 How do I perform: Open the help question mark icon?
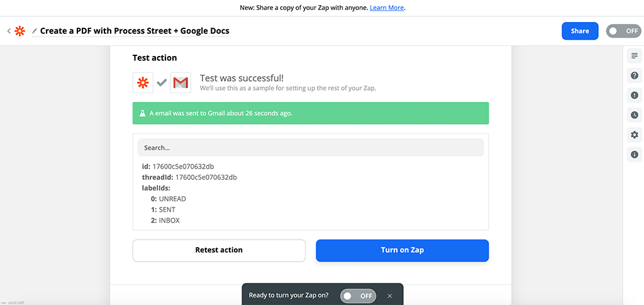pyautogui.click(x=634, y=75)
